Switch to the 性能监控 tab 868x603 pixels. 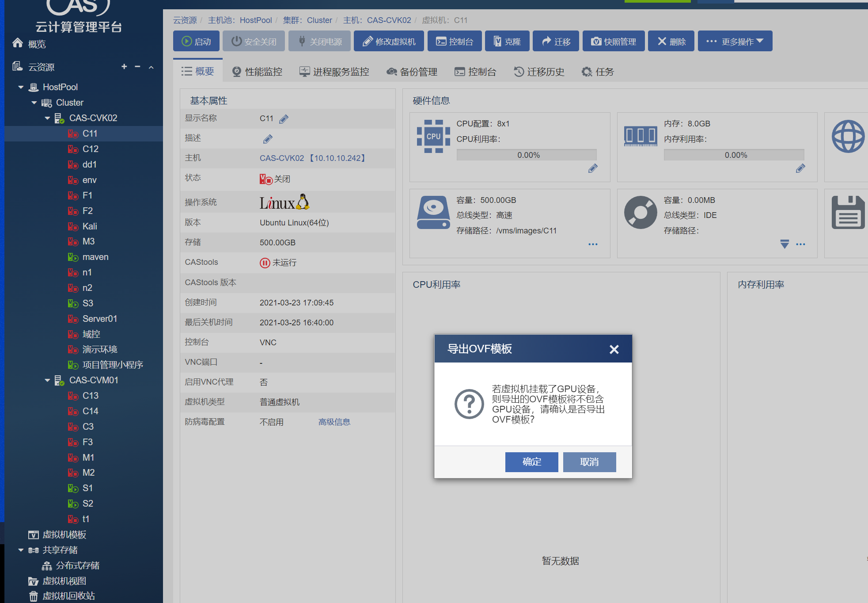(257, 72)
